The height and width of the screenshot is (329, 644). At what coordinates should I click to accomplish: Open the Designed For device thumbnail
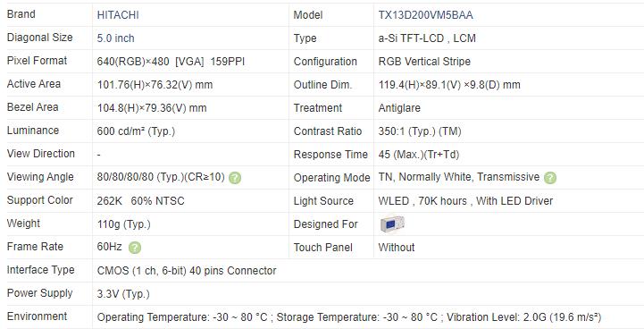[392, 224]
